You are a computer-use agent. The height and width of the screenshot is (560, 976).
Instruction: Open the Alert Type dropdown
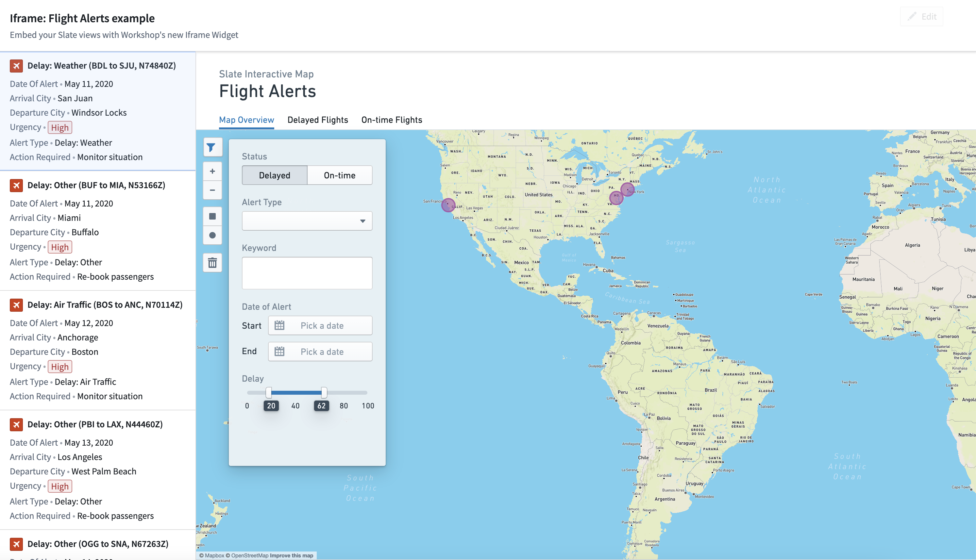[x=307, y=221]
